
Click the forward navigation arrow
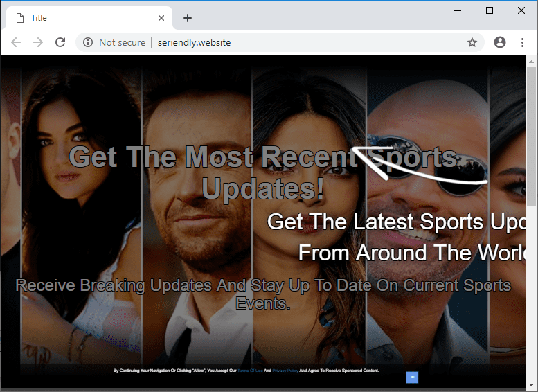(38, 42)
